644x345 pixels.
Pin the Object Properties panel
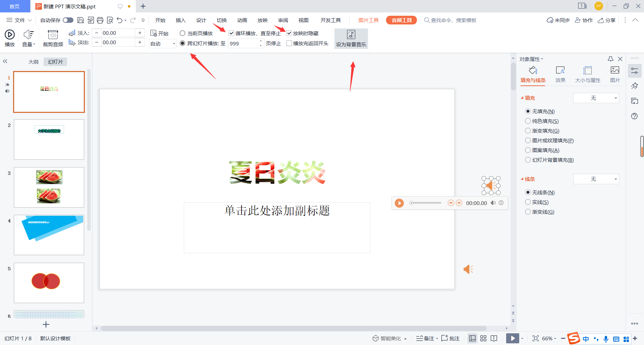click(x=610, y=59)
